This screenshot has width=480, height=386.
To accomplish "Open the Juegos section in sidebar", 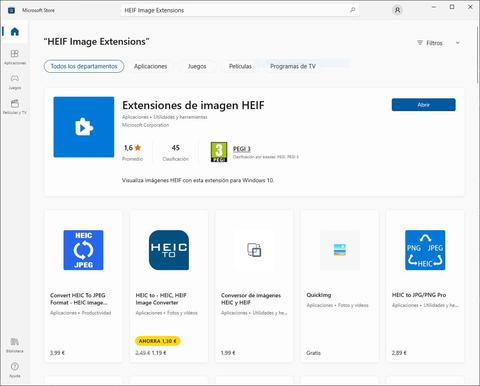I will click(15, 82).
